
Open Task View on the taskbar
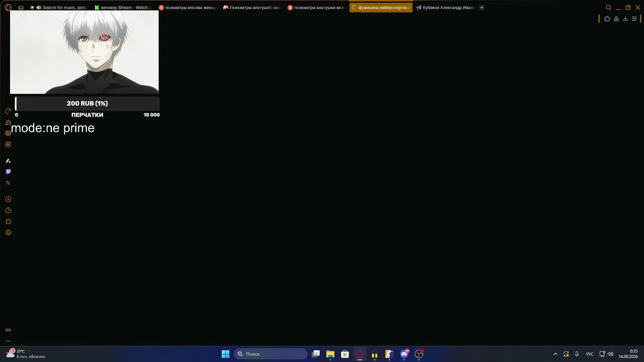tap(315, 354)
